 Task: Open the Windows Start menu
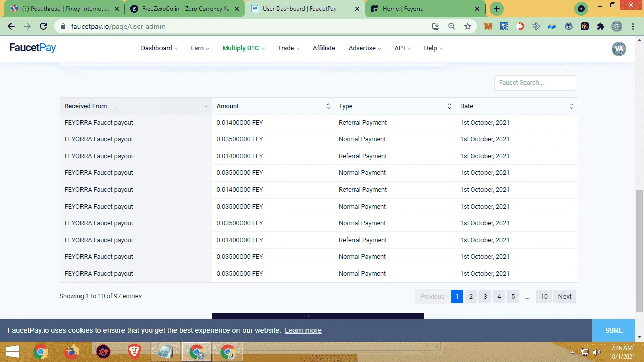(x=12, y=352)
